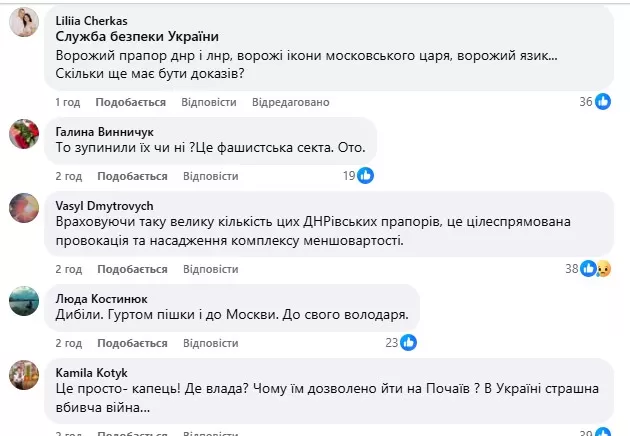Open the '1 год' timestamp on Liliia's comment
The height and width of the screenshot is (436, 630).
tap(68, 102)
